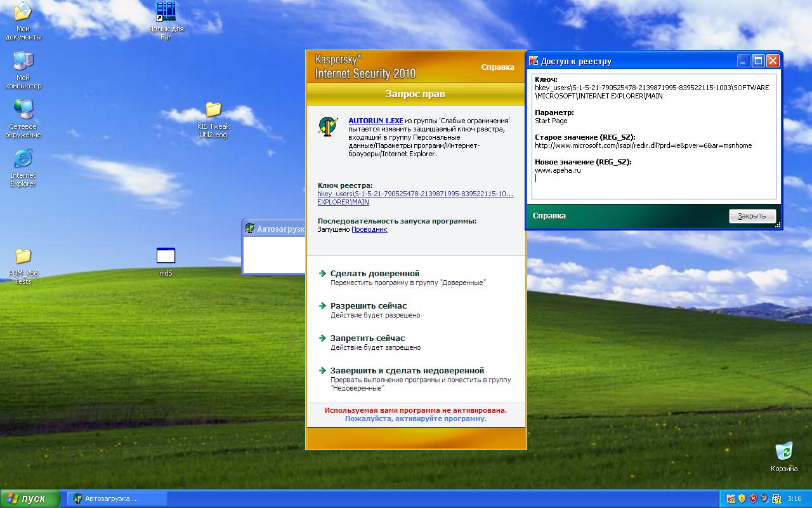Select the KIS Tweak Util2.eng folder
This screenshot has width=812, height=508.
click(x=213, y=119)
